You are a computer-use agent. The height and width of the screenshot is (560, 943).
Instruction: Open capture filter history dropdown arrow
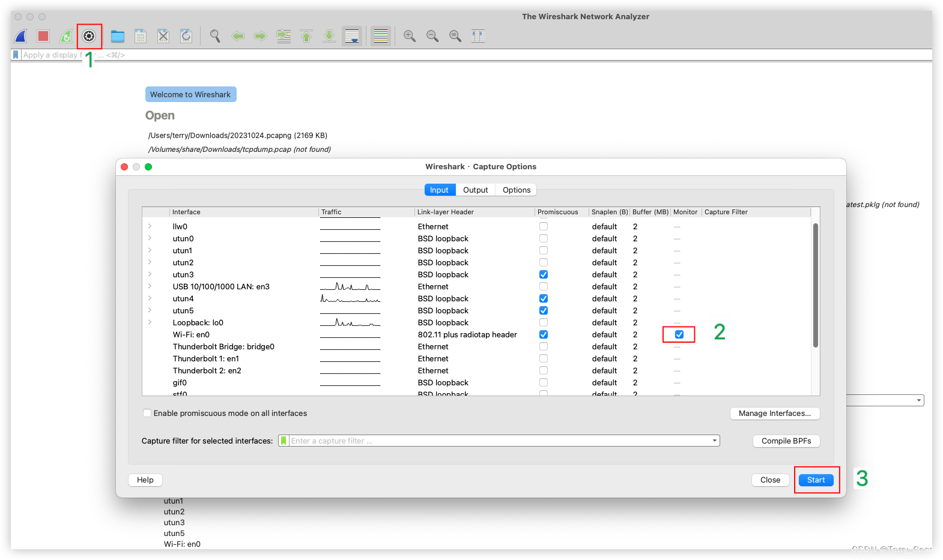[x=714, y=441]
